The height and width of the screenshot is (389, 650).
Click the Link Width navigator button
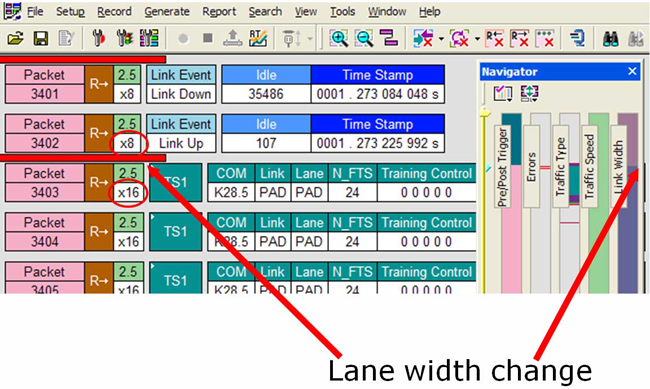click(618, 166)
